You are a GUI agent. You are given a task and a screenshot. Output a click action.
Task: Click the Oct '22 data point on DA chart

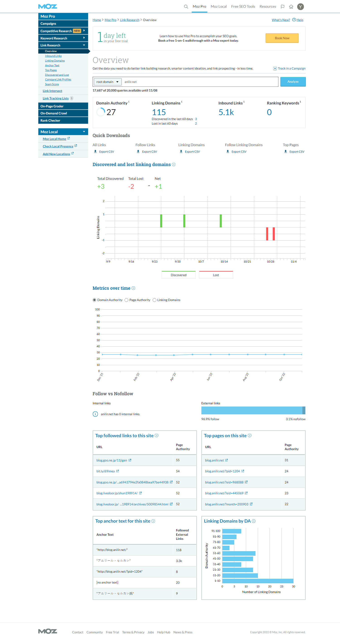(x=284, y=355)
